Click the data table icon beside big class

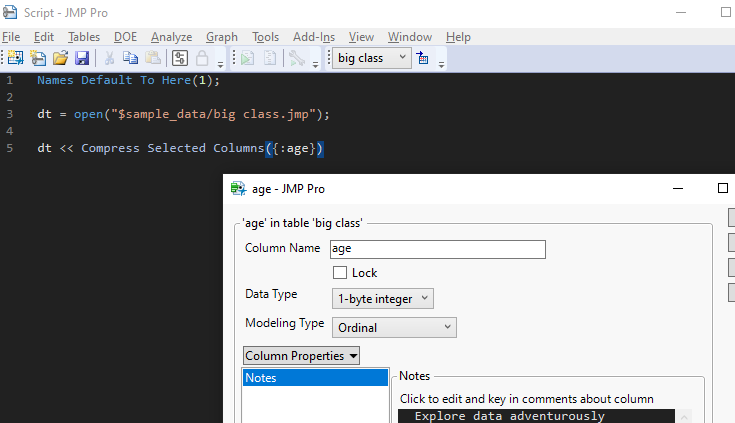pyautogui.click(x=423, y=58)
